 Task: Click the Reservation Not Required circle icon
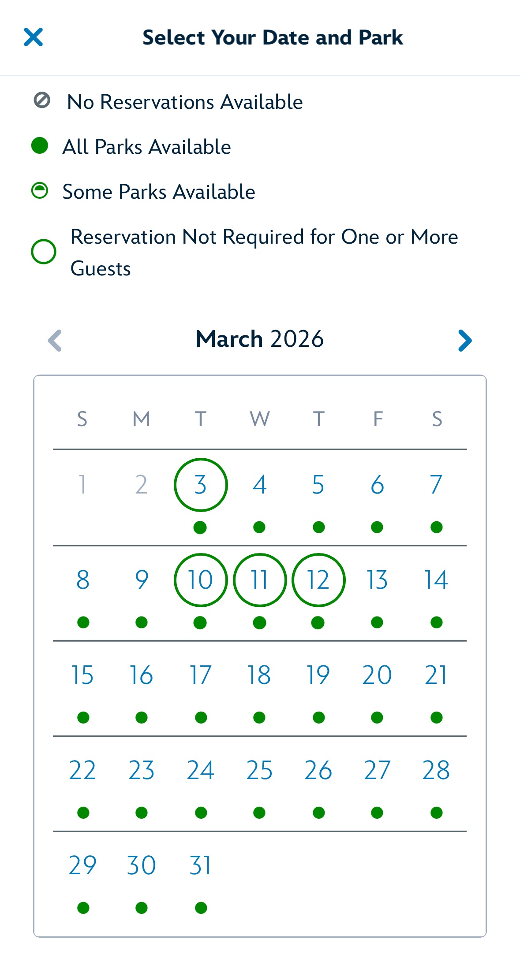(x=43, y=252)
